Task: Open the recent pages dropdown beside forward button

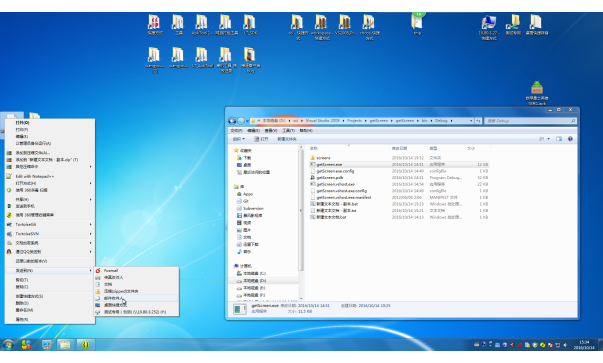Action: (x=247, y=121)
